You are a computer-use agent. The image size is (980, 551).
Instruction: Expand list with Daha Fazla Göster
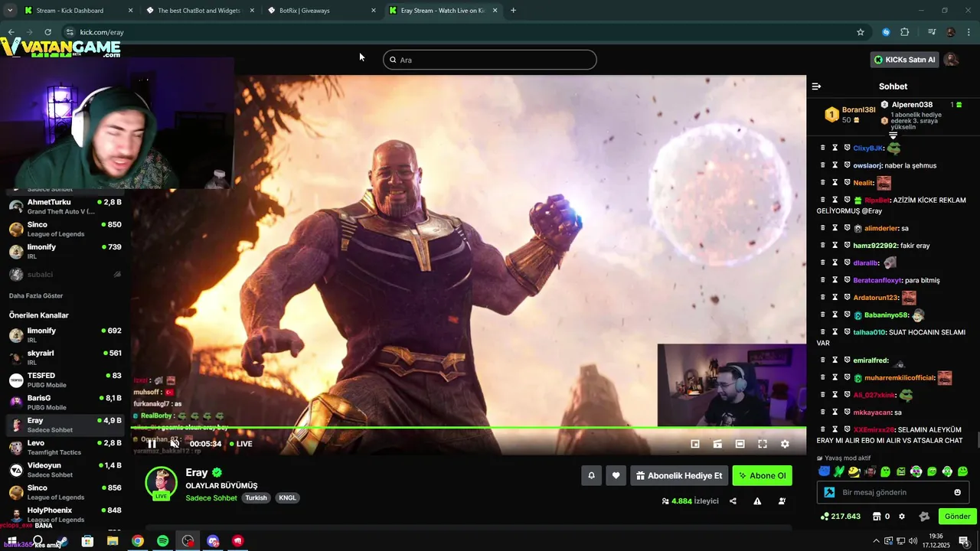coord(36,295)
